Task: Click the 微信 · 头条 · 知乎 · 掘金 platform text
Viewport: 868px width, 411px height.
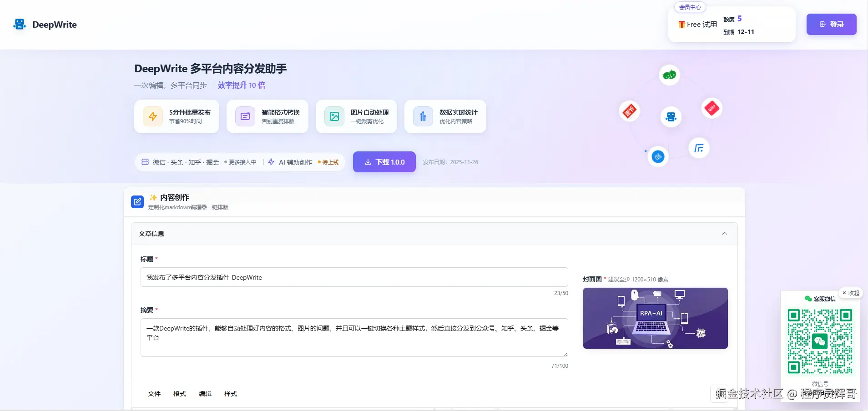Action: coord(186,162)
